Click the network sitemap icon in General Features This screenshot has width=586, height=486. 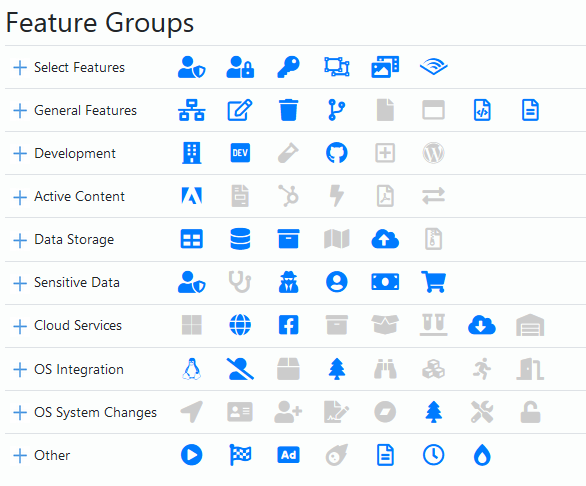[x=192, y=110]
